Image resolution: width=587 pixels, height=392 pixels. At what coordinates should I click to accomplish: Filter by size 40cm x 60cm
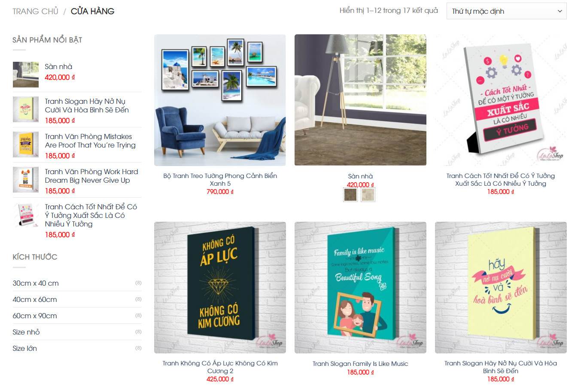tap(35, 299)
